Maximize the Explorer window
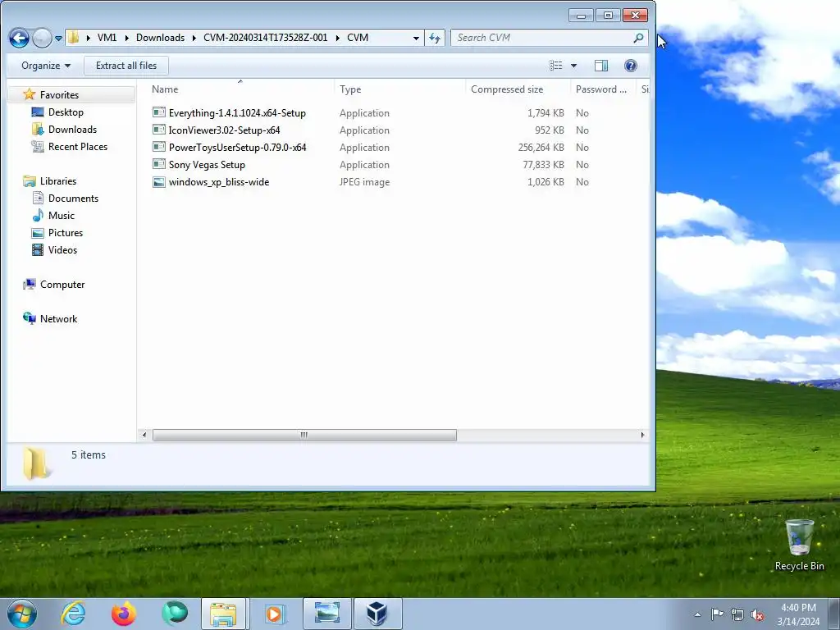This screenshot has width=840, height=630. click(608, 15)
